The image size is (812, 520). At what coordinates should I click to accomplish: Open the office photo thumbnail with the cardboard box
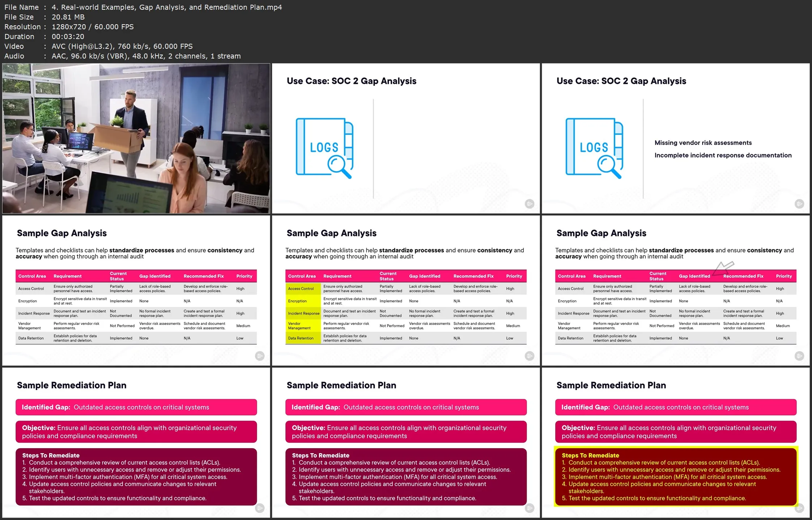136,138
